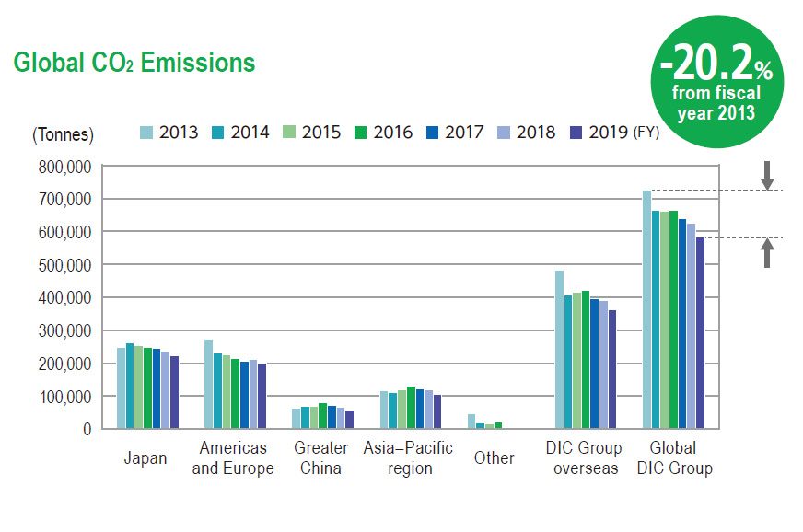803x532 pixels.
Task: Click the 2013 bar for Global DIC Group
Action: (x=646, y=309)
